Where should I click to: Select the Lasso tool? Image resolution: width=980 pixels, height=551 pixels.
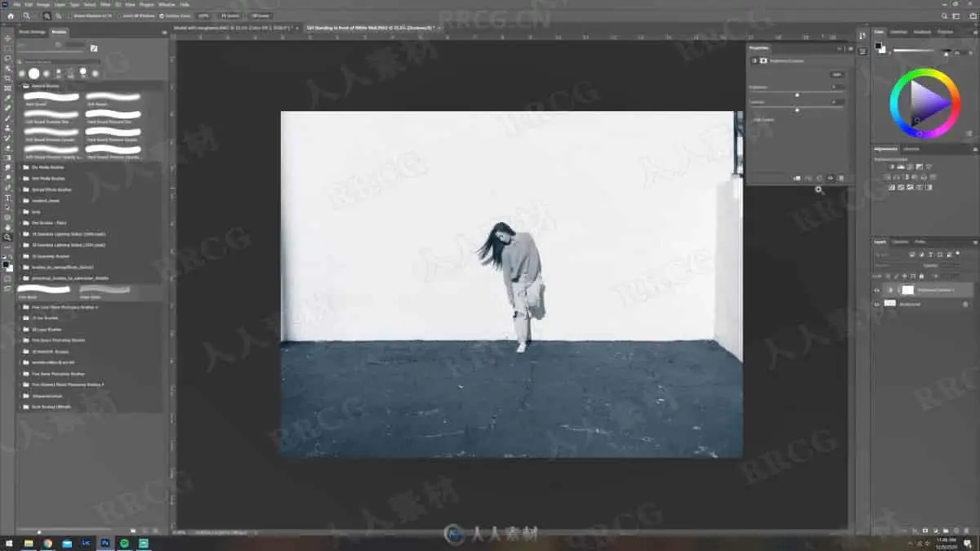pos(8,59)
